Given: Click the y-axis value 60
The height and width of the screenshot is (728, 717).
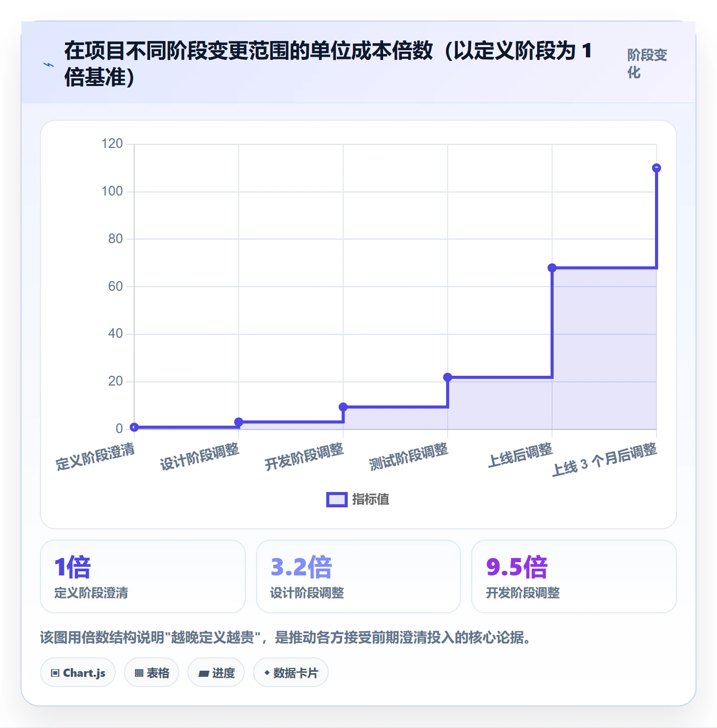Looking at the screenshot, I should click(x=115, y=286).
